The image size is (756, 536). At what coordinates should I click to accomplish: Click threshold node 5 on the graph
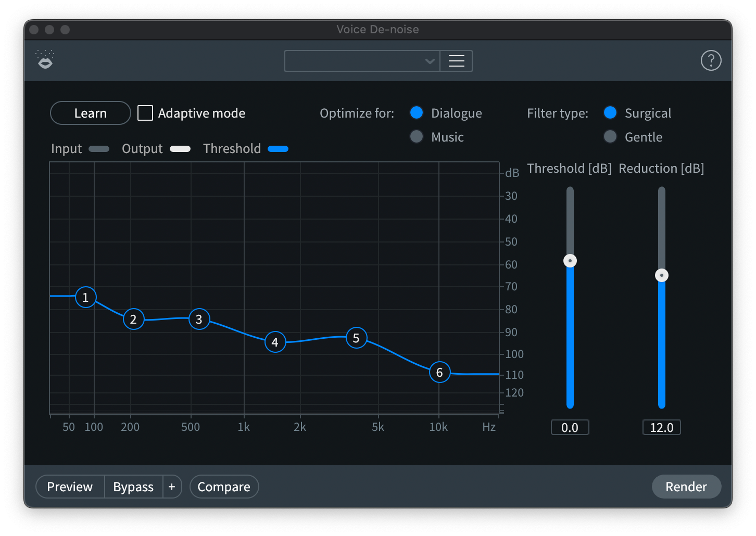point(356,338)
